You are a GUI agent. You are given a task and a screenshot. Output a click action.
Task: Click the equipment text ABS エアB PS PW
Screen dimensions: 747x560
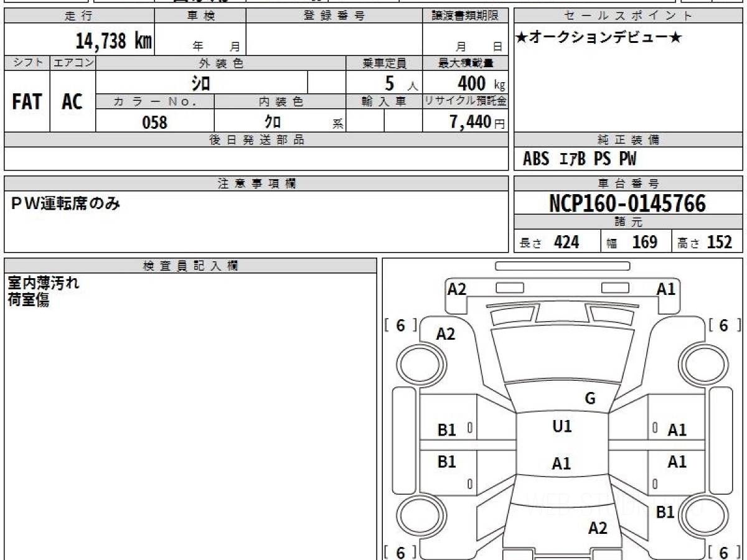(580, 159)
